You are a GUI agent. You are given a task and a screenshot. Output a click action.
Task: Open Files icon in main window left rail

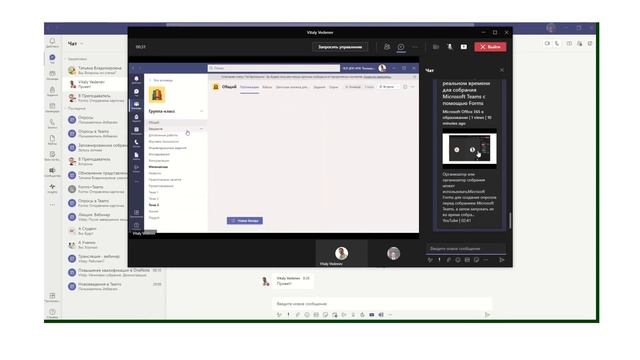point(52,140)
